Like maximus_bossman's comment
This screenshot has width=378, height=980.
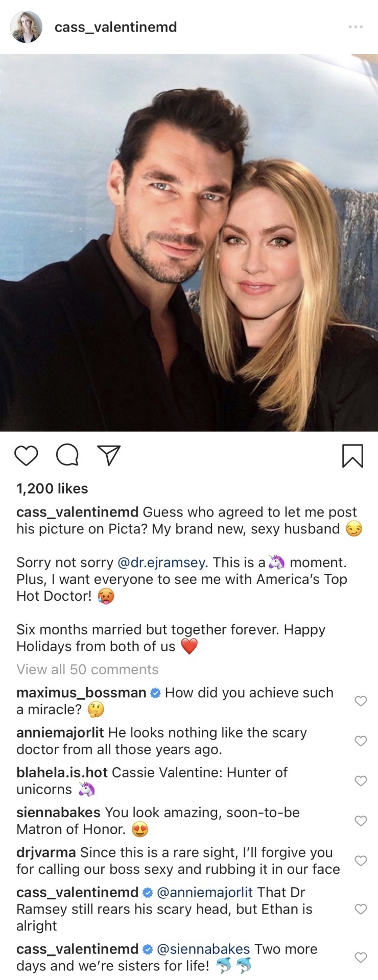tap(361, 701)
